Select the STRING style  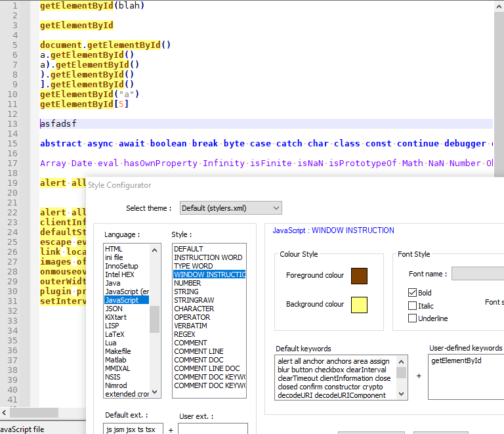tap(209, 292)
